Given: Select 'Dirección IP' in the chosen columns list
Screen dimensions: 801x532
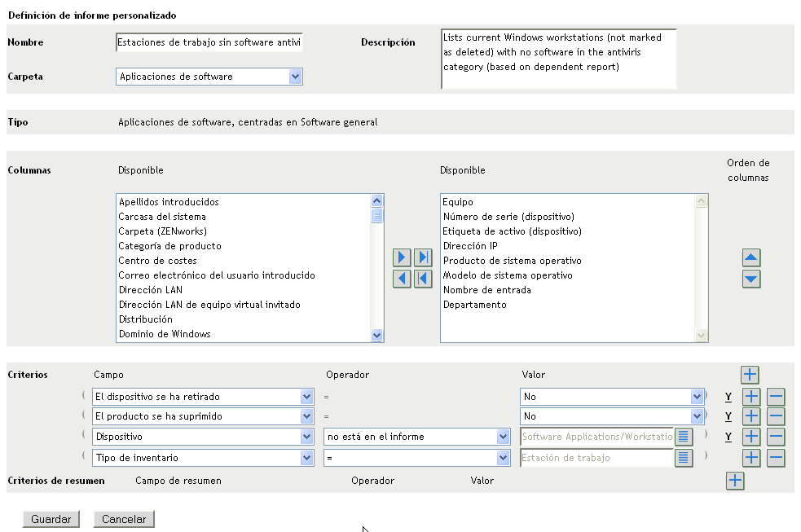Looking at the screenshot, I should click(x=470, y=246).
